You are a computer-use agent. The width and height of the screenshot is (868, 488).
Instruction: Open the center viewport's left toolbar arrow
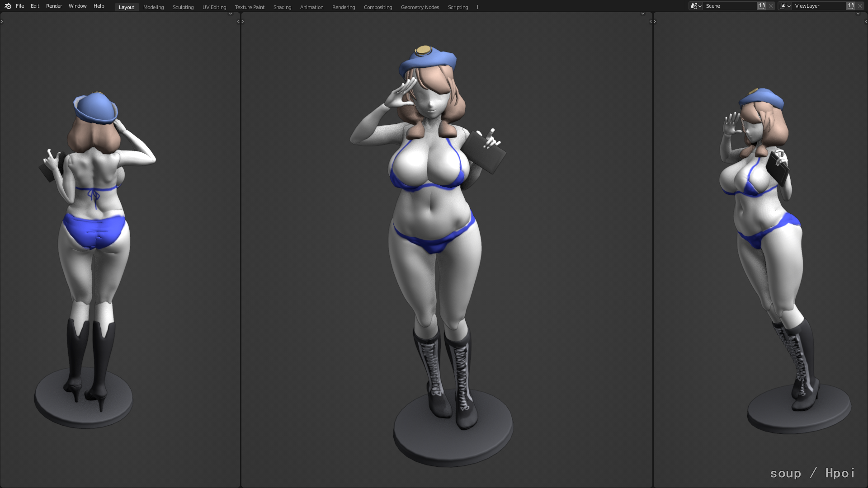coord(243,21)
